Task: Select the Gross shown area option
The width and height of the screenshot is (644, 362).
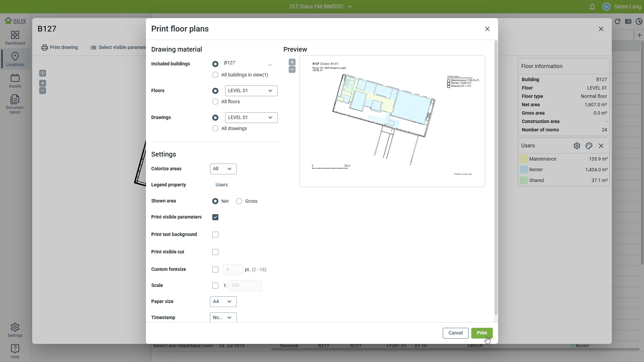Action: coord(239,201)
